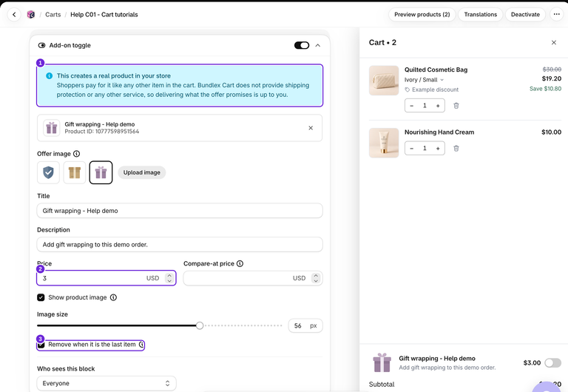
Task: Click the Quilted Cosmetic Bag title
Action: pyautogui.click(x=436, y=70)
